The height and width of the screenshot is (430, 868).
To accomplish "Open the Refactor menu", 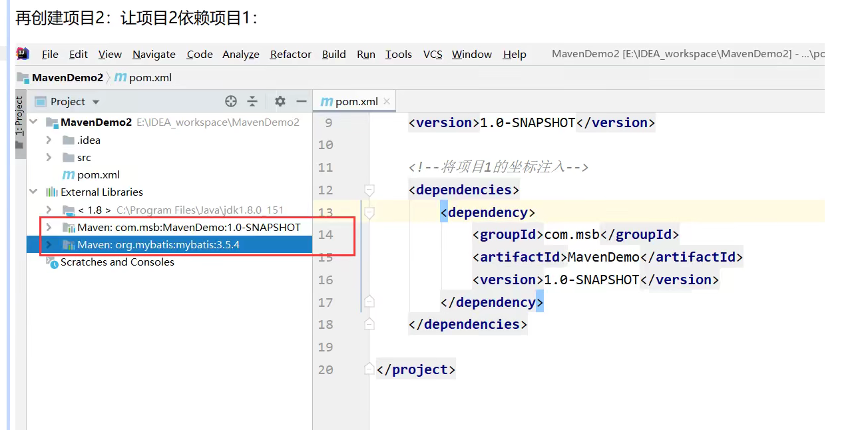I will [x=291, y=55].
